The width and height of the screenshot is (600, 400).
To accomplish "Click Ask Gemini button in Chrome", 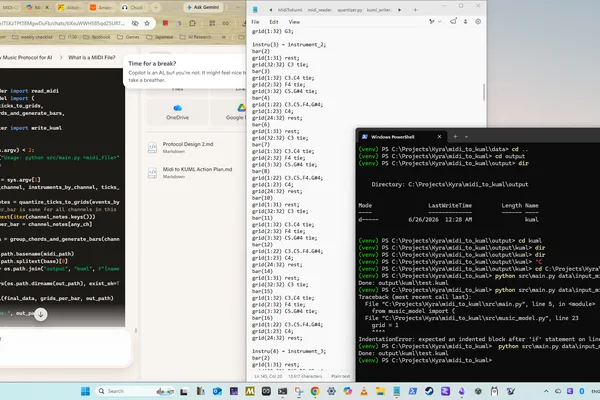I will pos(203,7).
